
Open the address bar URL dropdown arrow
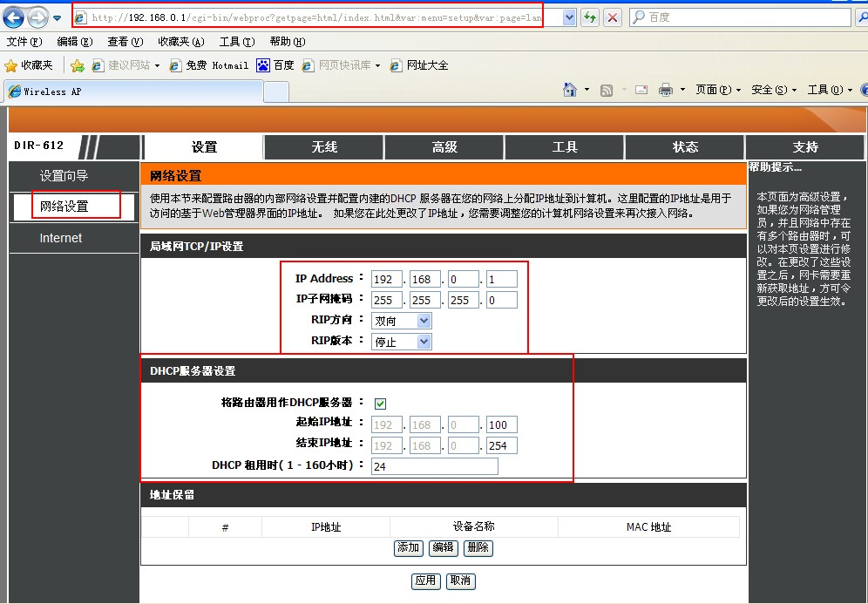(569, 17)
